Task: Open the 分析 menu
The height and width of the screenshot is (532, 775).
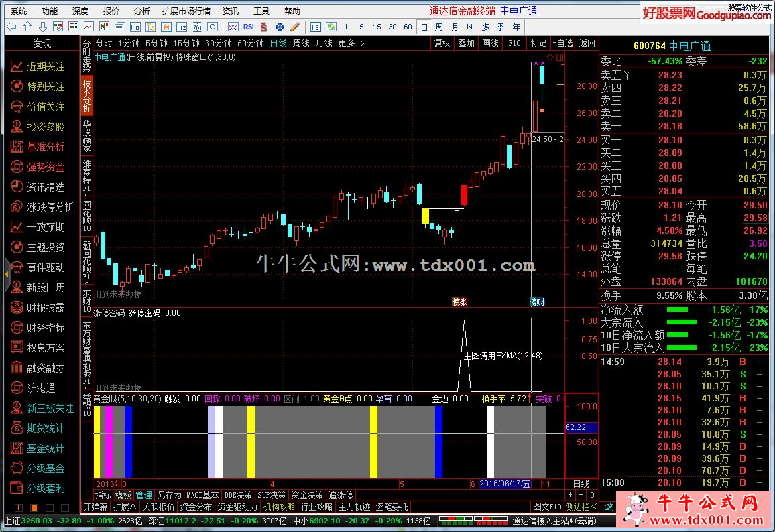Action: tap(141, 11)
